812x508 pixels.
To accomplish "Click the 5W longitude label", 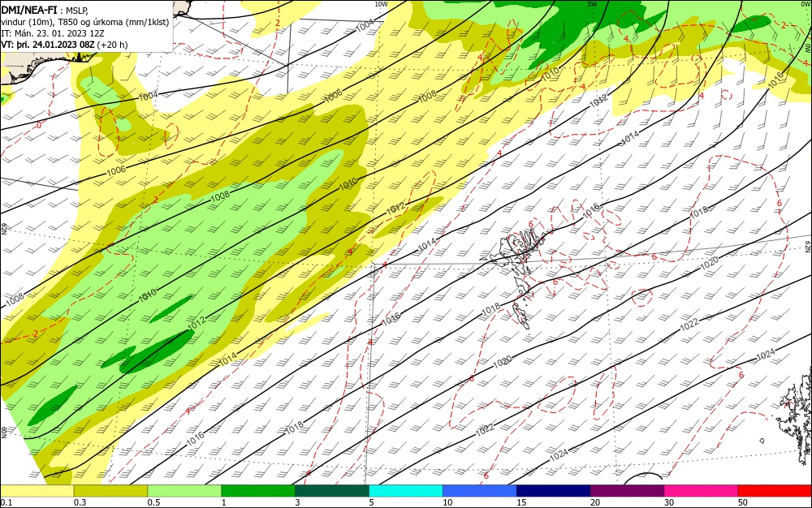I will (x=594, y=3).
